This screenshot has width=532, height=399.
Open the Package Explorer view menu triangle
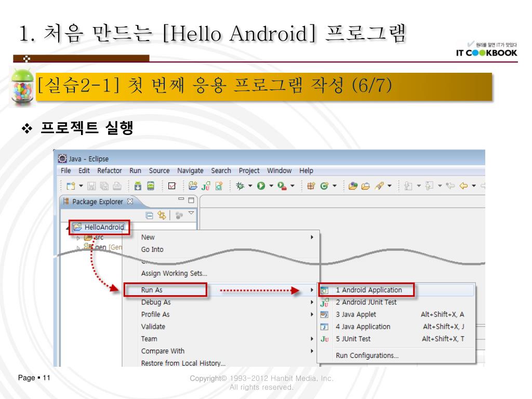tap(191, 213)
